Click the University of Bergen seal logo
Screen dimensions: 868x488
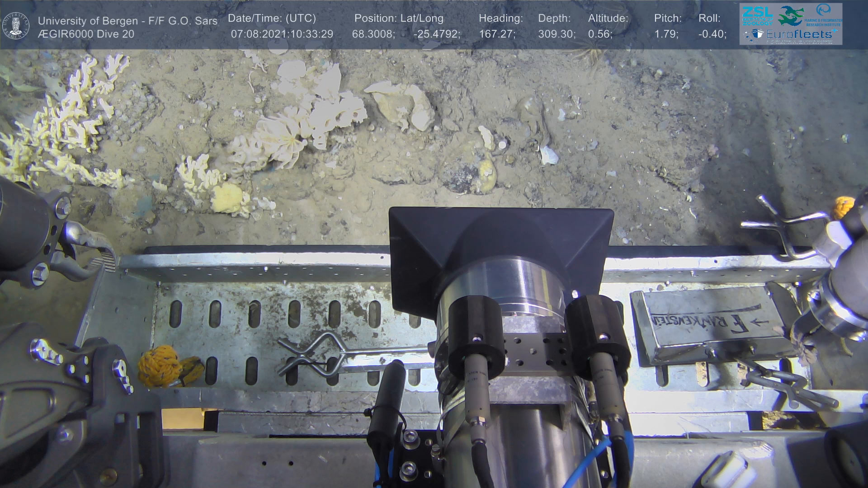tap(16, 25)
